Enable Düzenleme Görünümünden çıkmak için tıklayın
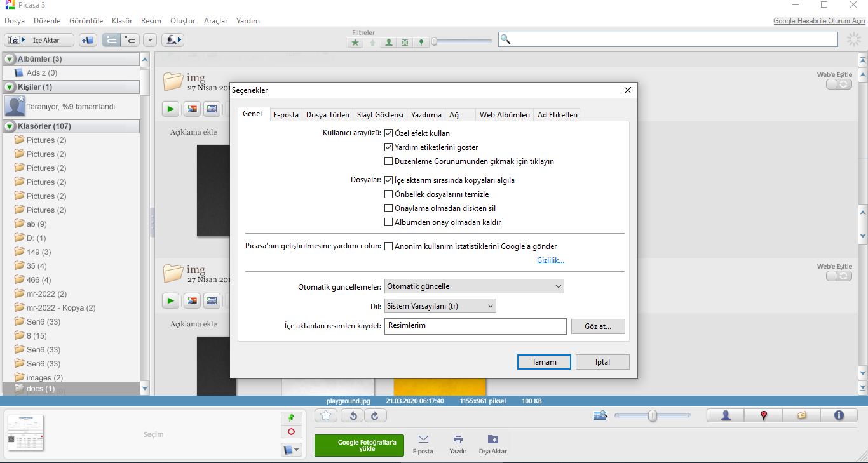Viewport: 868px width, 463px height. [x=389, y=161]
